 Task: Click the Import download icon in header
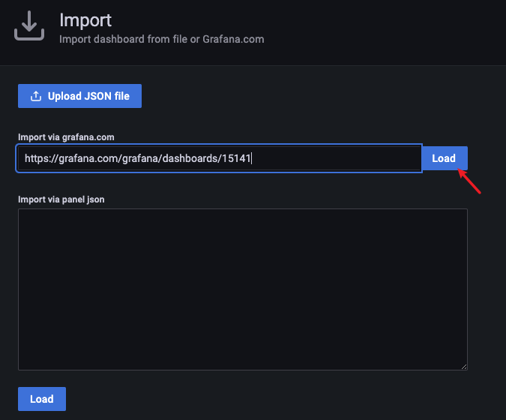tap(29, 25)
